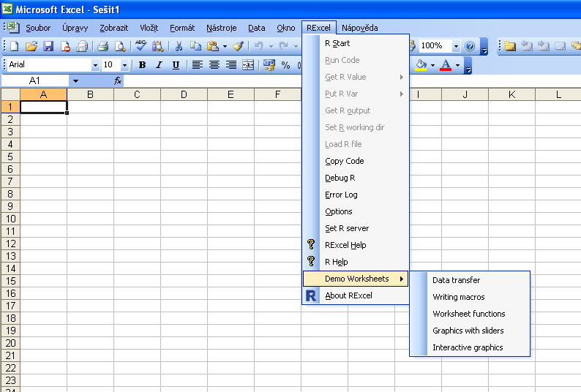Select row 10 header
This screenshot has width=581, height=392.
(x=10, y=219)
